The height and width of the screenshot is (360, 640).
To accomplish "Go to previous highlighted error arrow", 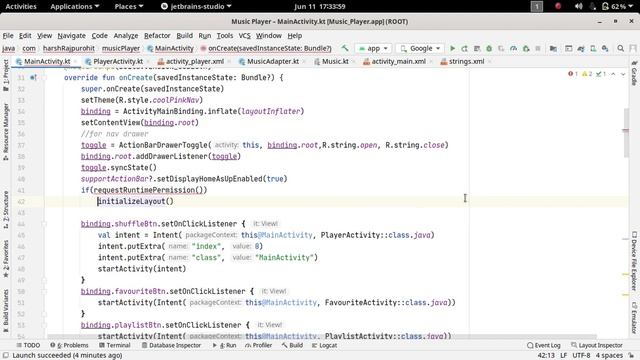I will pyautogui.click(x=613, y=74).
